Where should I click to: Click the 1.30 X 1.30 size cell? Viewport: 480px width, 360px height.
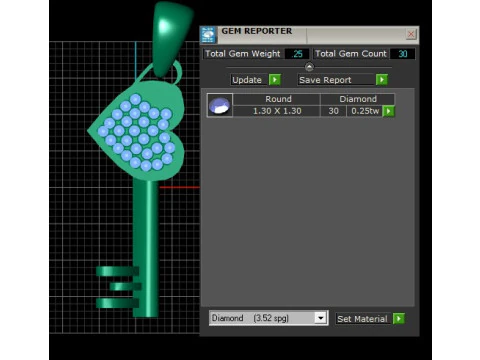pos(277,111)
